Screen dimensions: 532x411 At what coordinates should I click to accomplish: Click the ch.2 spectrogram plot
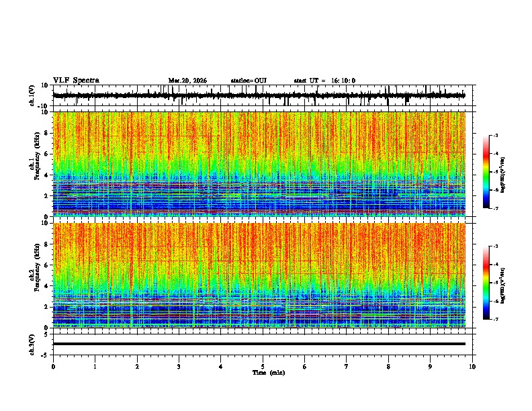click(x=259, y=275)
